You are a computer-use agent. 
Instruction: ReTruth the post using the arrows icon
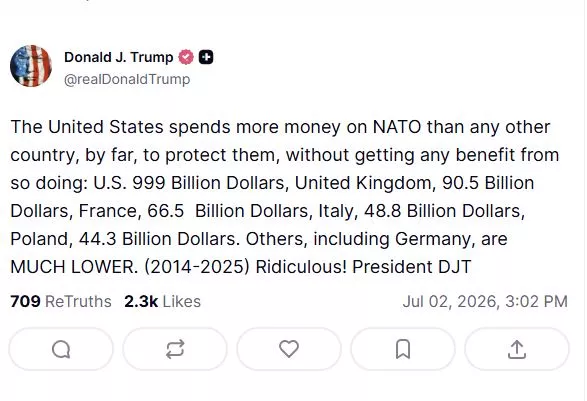tap(175, 349)
